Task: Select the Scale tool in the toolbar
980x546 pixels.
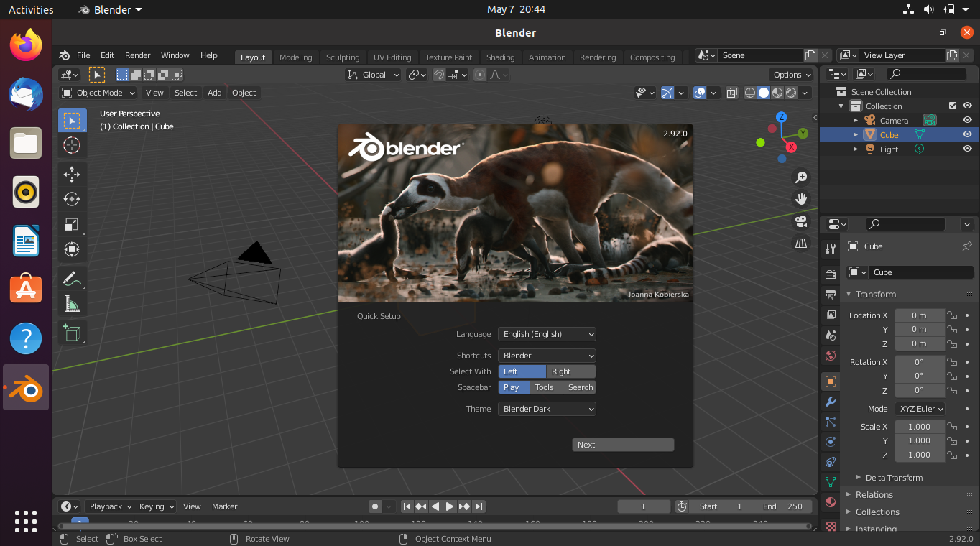Action: (72, 224)
